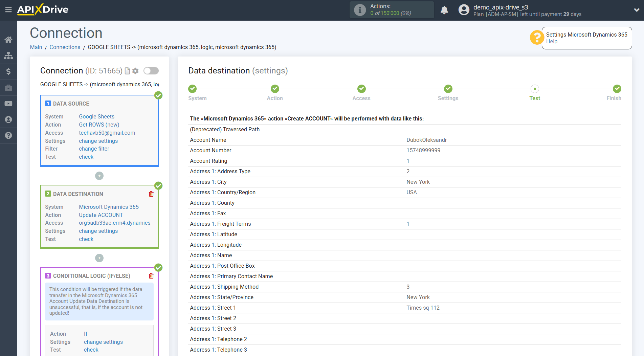The height and width of the screenshot is (356, 644).
Task: Click the DATA SOURCE block header
Action: point(71,104)
